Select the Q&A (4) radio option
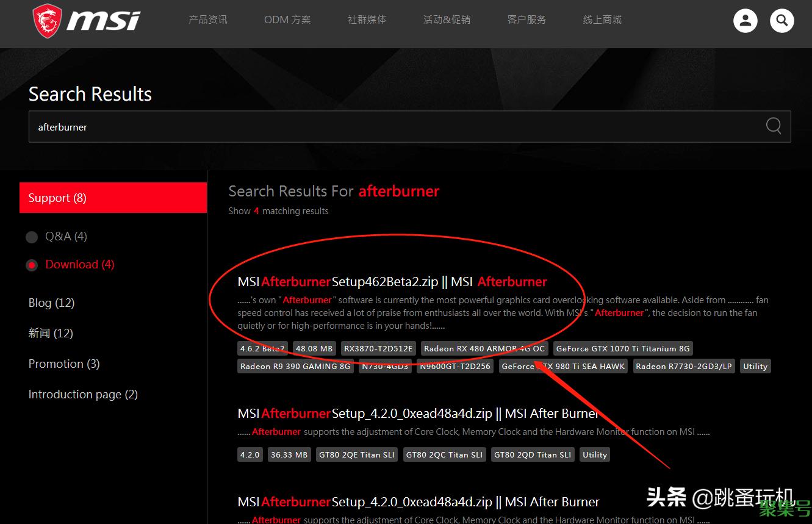Screen dimensions: 812x524 (x=57, y=237)
